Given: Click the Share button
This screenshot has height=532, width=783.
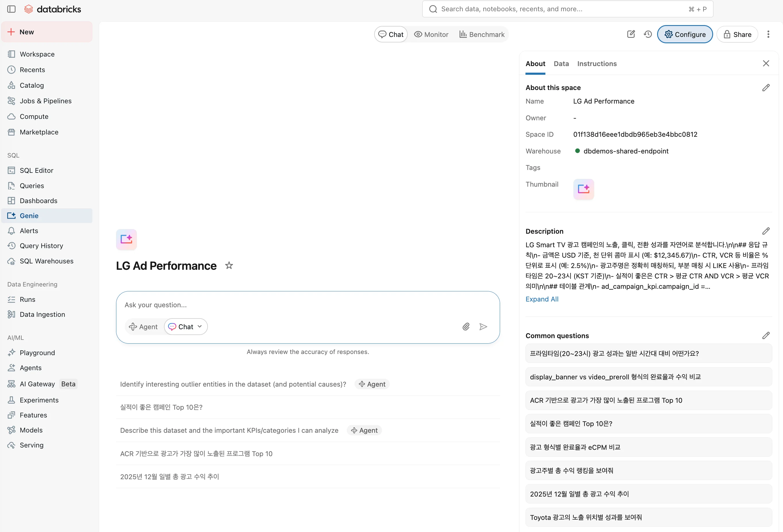Looking at the screenshot, I should [x=737, y=34].
